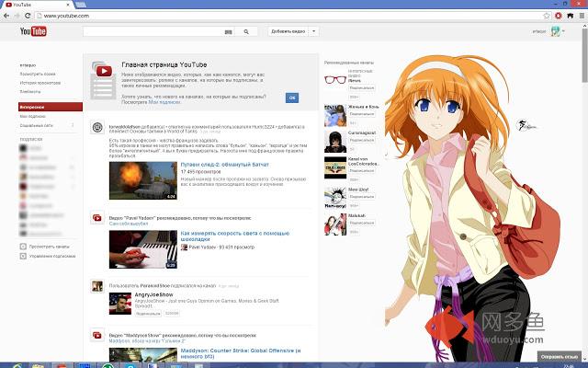Click the red Opera-style extension icon
Image resolution: width=588 pixels, height=368 pixels.
(x=559, y=16)
